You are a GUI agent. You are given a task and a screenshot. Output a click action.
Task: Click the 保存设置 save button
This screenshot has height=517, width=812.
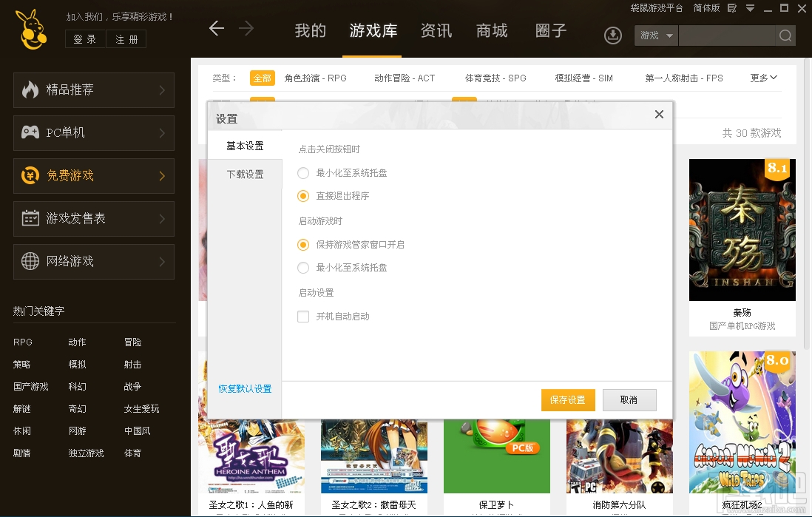[x=568, y=399]
